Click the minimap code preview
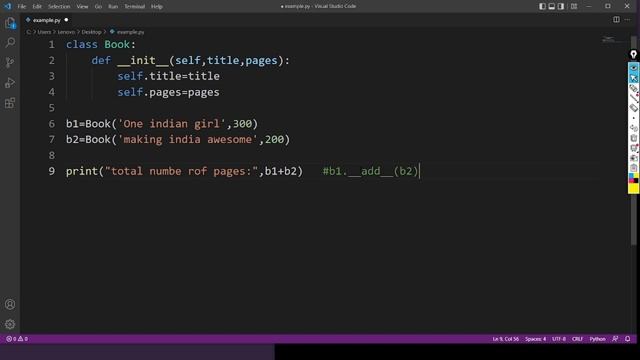Viewport: 640px width, 360px height. pos(608,39)
